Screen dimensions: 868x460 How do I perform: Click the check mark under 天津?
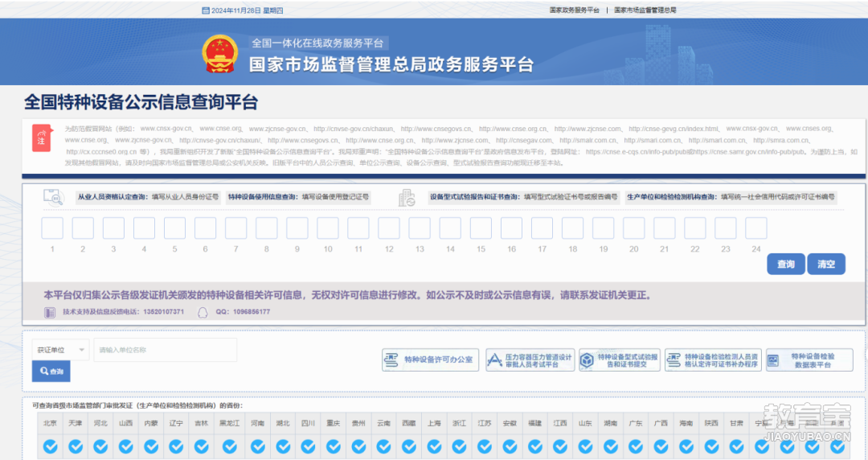[x=76, y=446]
